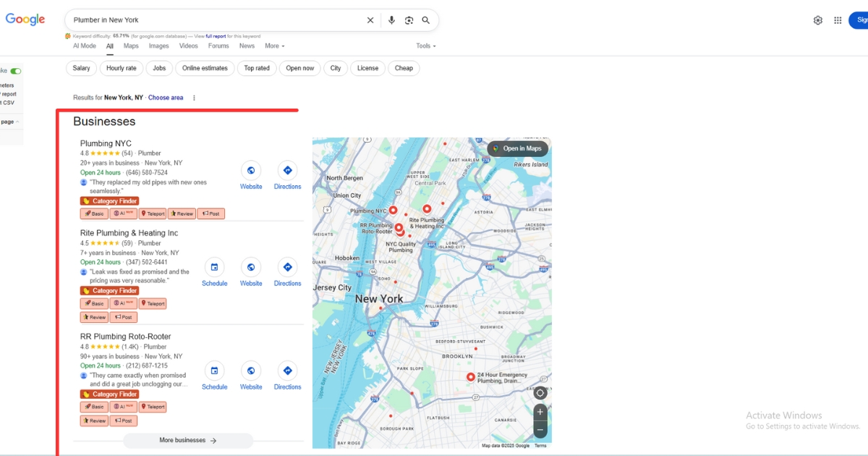Image resolution: width=868 pixels, height=456 pixels.
Task: Click Open in Maps button on map
Action: (518, 148)
